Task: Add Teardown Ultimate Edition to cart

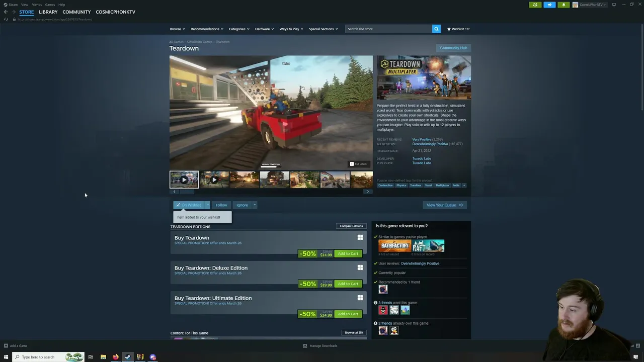Action: tap(348, 314)
